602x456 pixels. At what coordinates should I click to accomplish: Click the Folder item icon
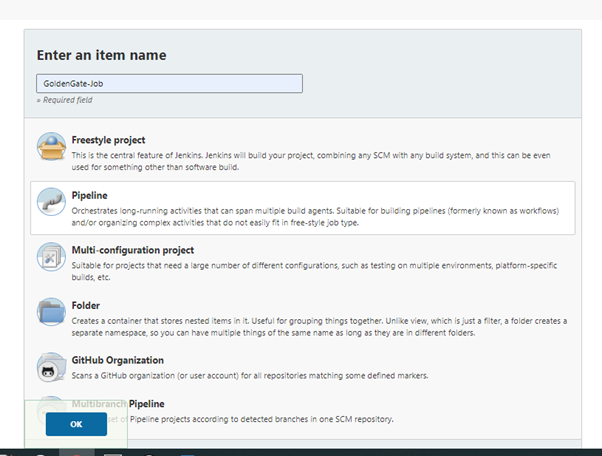51,312
